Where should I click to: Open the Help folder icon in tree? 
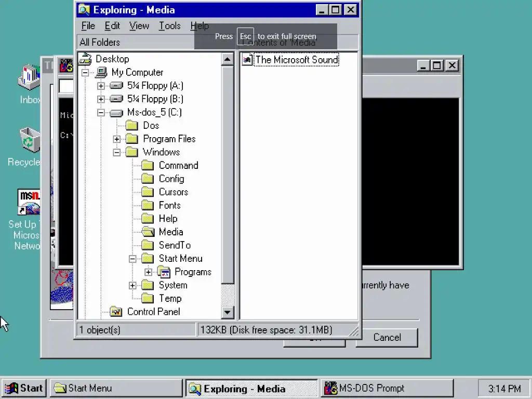coord(148,219)
